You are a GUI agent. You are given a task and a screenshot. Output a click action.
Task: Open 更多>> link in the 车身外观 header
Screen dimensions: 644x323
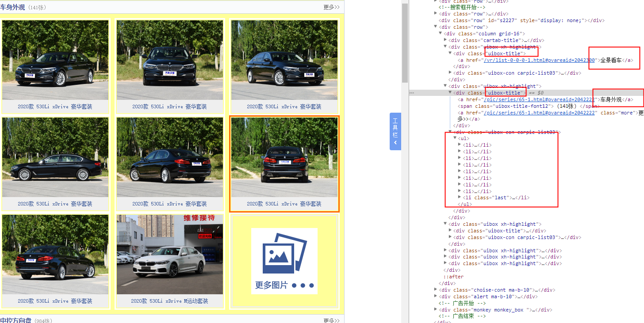pos(331,7)
